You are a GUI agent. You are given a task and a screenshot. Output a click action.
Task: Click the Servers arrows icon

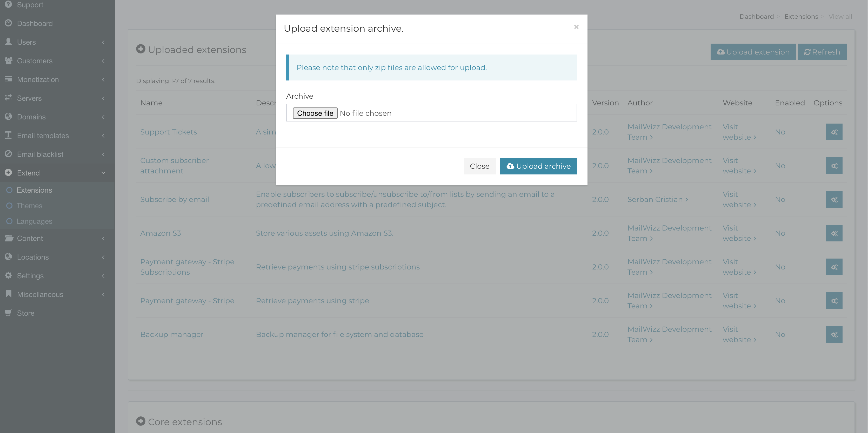[x=8, y=98]
